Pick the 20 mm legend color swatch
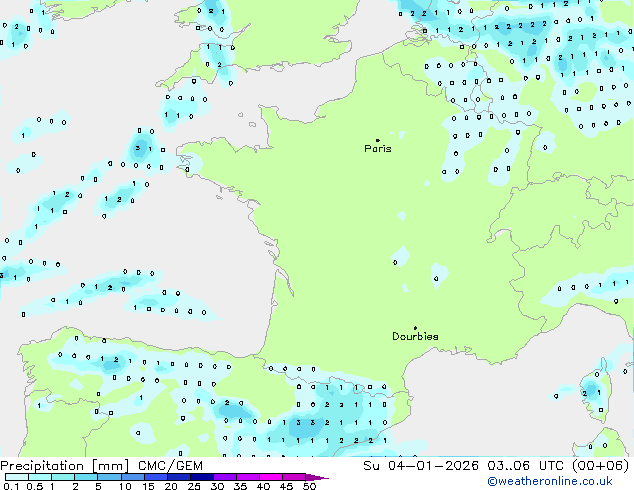Screen dimensions: 634x490 click(180, 477)
